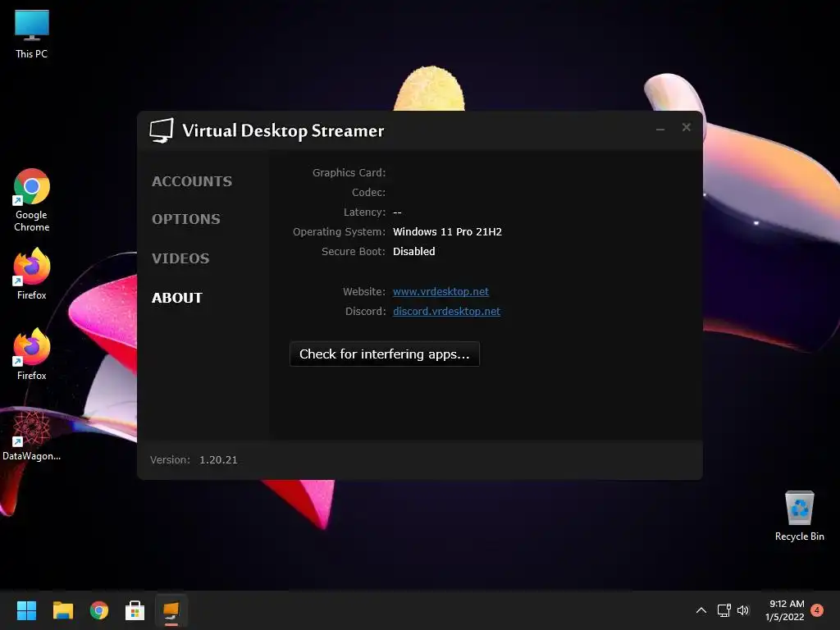Switch to the OPTIONS section
This screenshot has width=840, height=630.
click(186, 218)
